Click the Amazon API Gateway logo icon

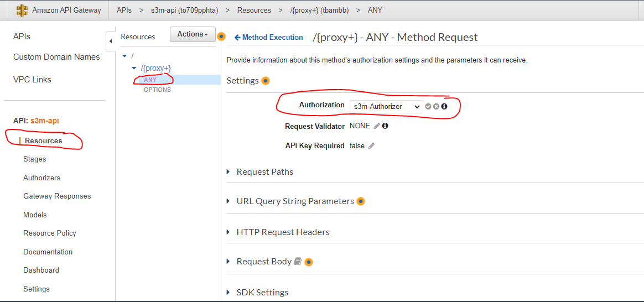pos(22,11)
